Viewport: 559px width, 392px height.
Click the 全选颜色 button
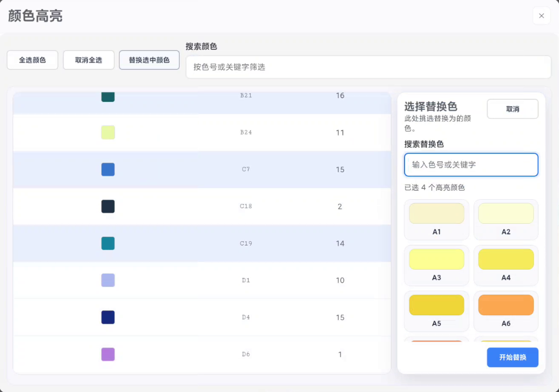click(x=32, y=60)
